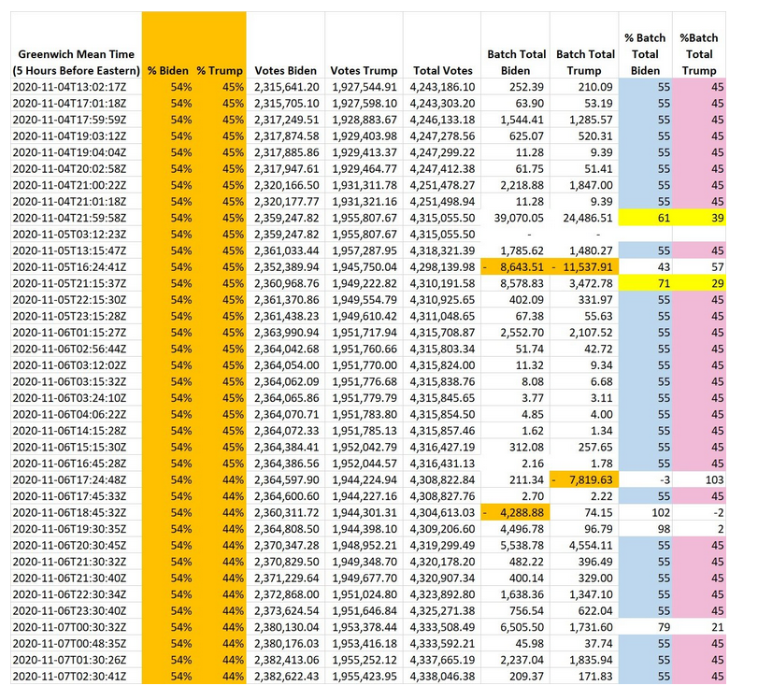
Task: Select yellow highlighted cell showing 39
Action: click(699, 218)
